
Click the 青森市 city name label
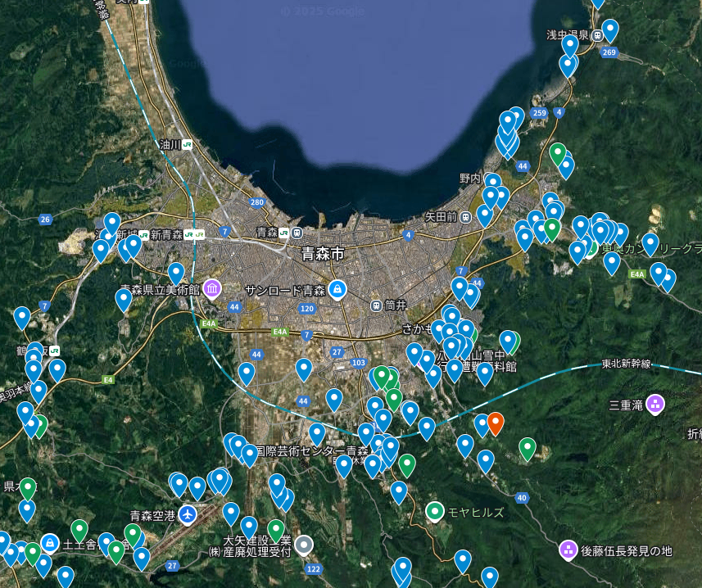coord(323,253)
